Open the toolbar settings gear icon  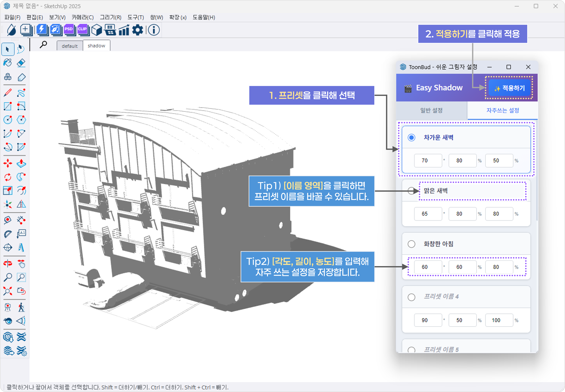pos(138,30)
